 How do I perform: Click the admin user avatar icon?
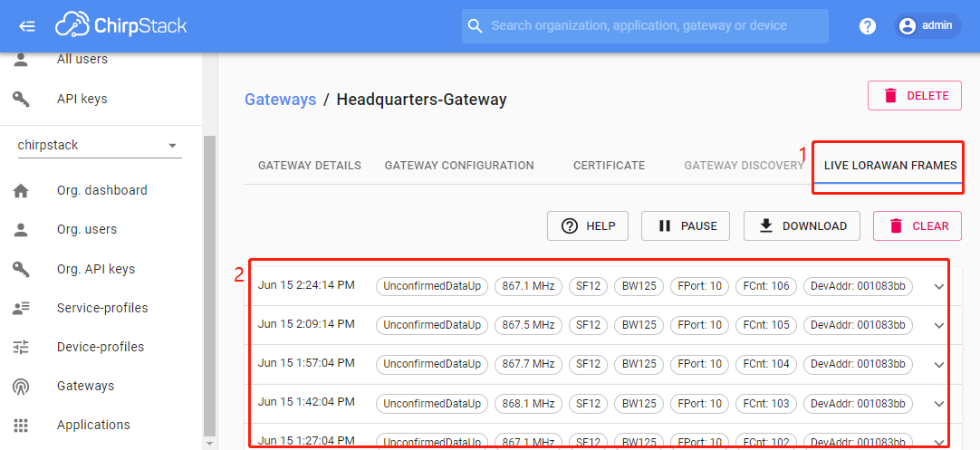908,26
